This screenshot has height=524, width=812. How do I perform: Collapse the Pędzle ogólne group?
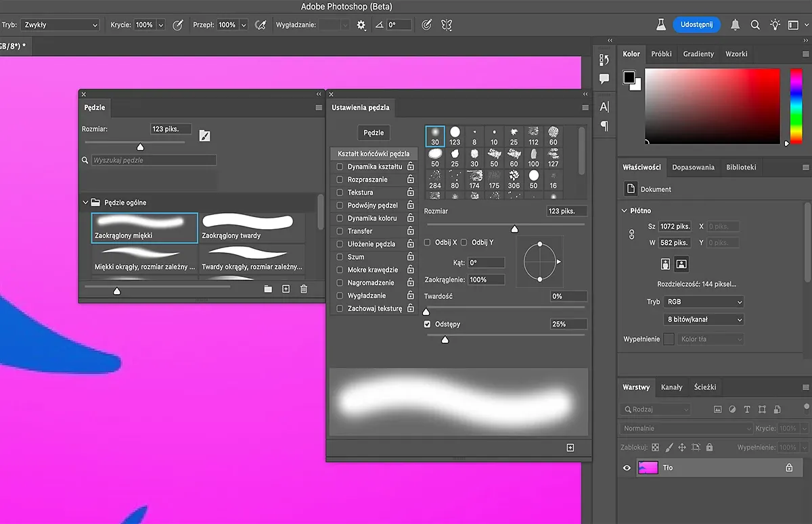85,201
